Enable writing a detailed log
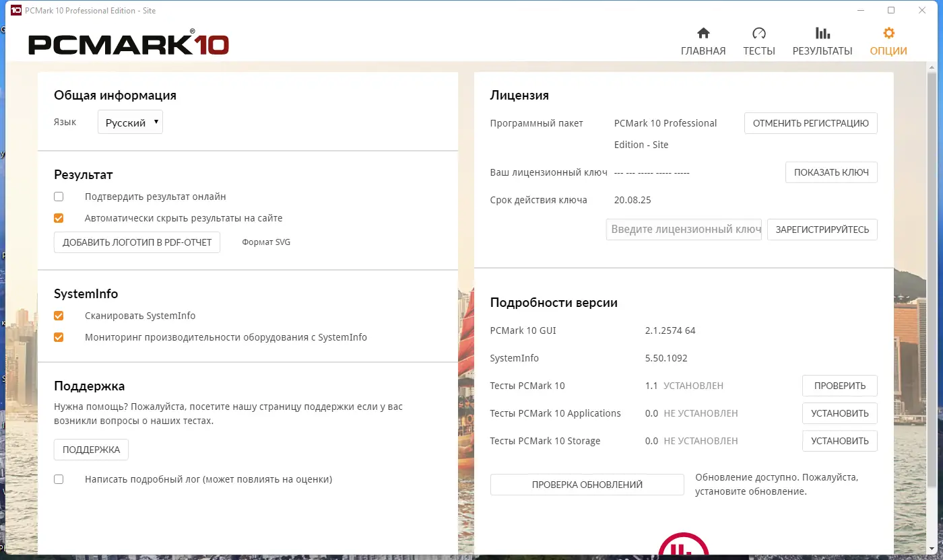 click(59, 479)
